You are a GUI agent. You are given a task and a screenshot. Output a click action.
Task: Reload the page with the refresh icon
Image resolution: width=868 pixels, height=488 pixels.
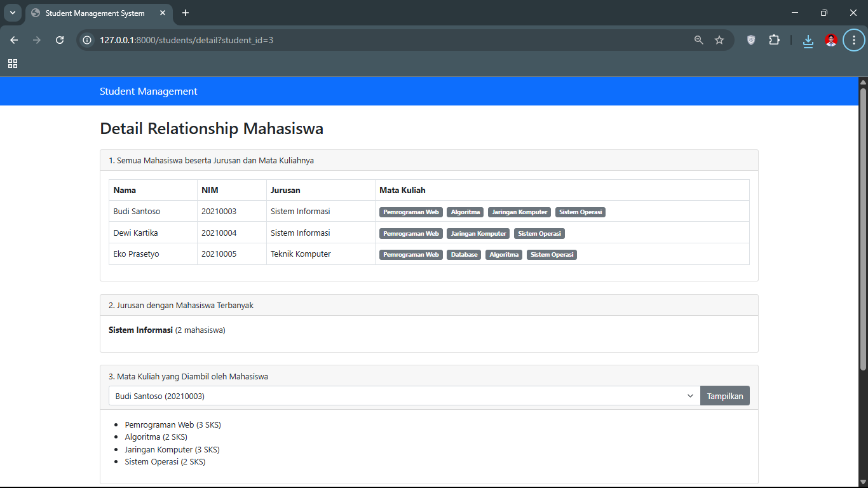click(x=60, y=40)
